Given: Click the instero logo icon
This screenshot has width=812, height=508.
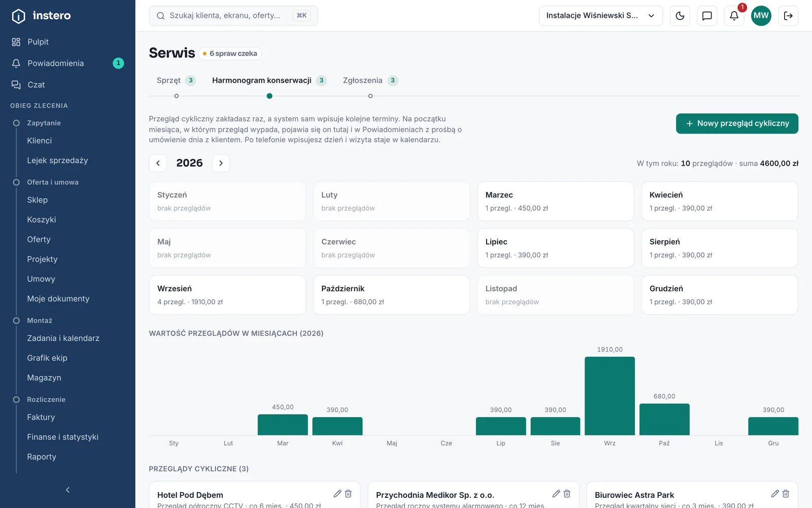Looking at the screenshot, I should pyautogui.click(x=18, y=16).
